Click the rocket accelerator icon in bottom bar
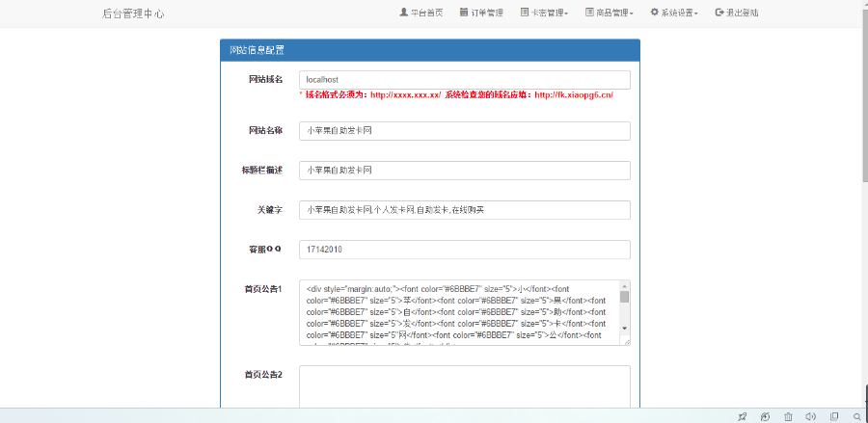The width and height of the screenshot is (868, 423). coord(743,416)
